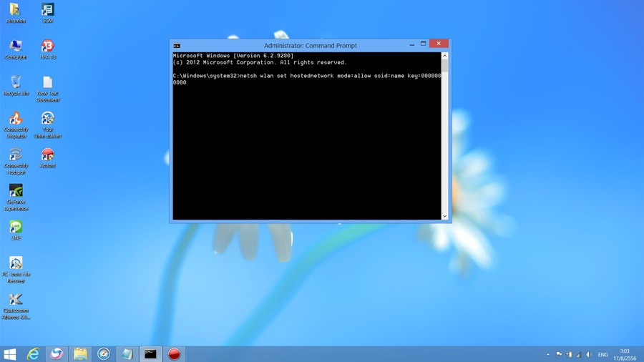Open the SGM desktop shortcut
Viewport: 644px width, 362px height.
coord(48,13)
